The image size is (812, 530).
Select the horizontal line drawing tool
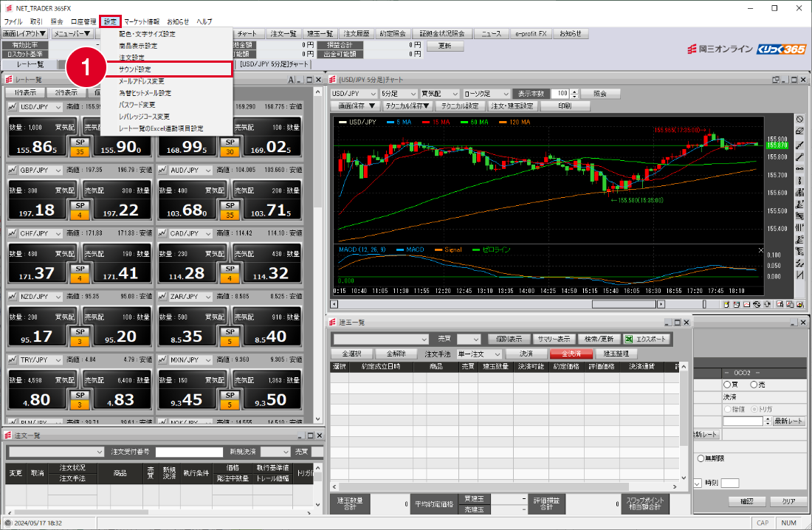click(800, 168)
